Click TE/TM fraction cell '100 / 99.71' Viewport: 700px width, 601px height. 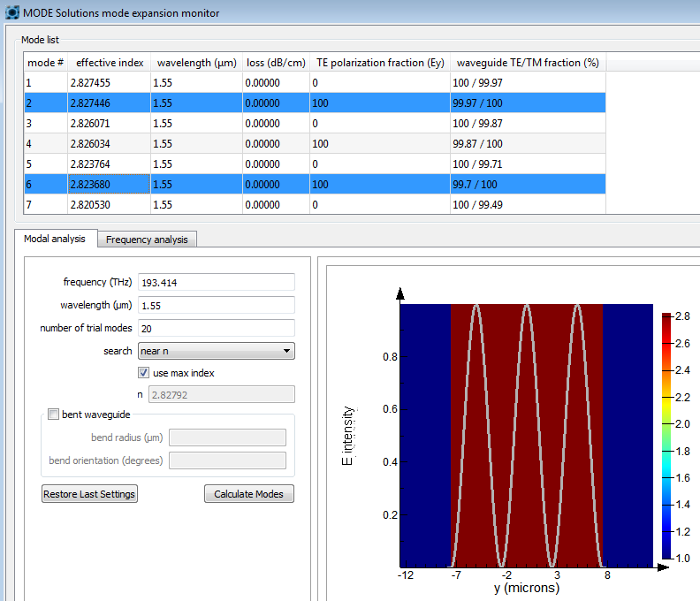[x=528, y=164]
